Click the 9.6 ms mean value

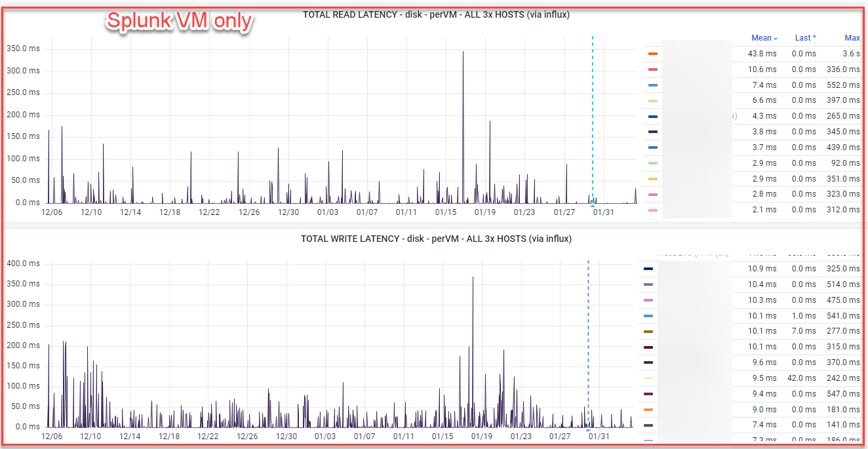coord(764,362)
